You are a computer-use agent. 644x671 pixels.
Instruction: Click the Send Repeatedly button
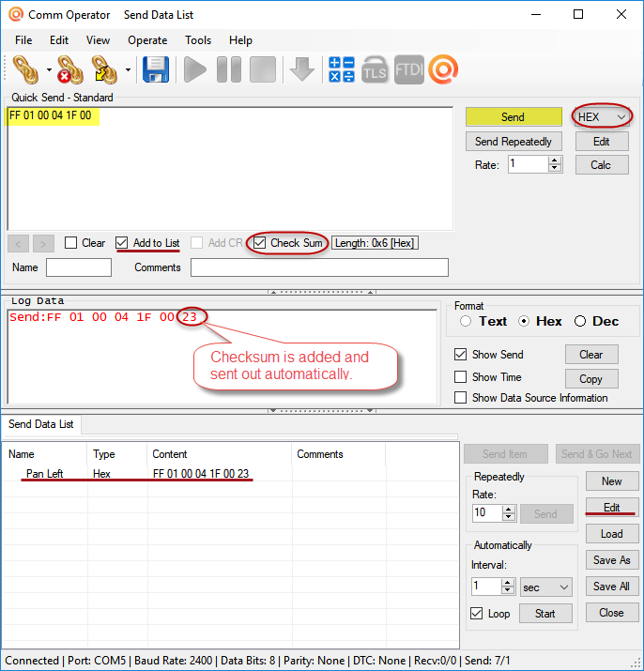514,142
